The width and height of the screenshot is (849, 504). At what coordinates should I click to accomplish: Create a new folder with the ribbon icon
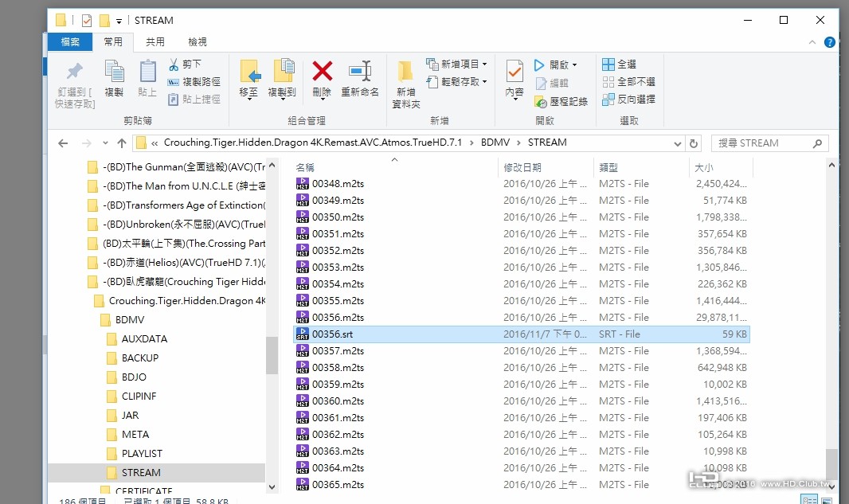pyautogui.click(x=405, y=72)
